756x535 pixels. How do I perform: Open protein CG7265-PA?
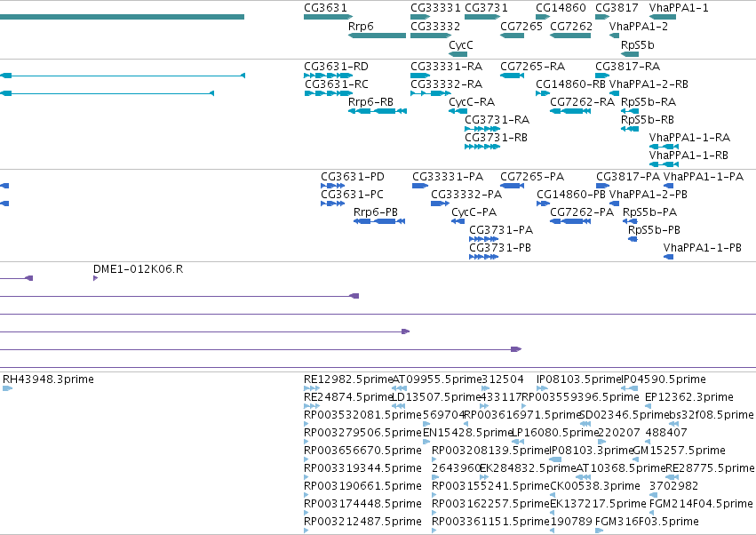tap(532, 177)
